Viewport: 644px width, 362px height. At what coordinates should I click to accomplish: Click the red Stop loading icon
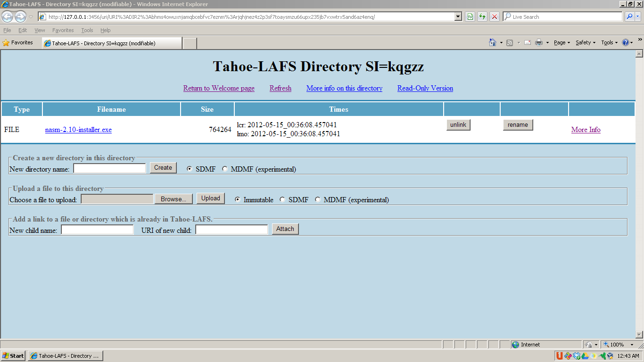coord(494,16)
